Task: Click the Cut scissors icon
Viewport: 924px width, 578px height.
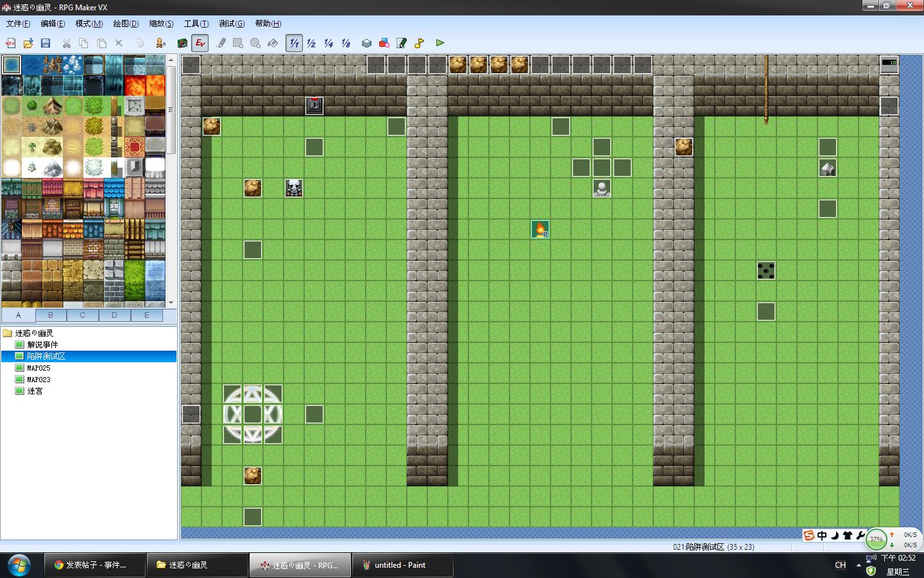Action: click(x=66, y=43)
